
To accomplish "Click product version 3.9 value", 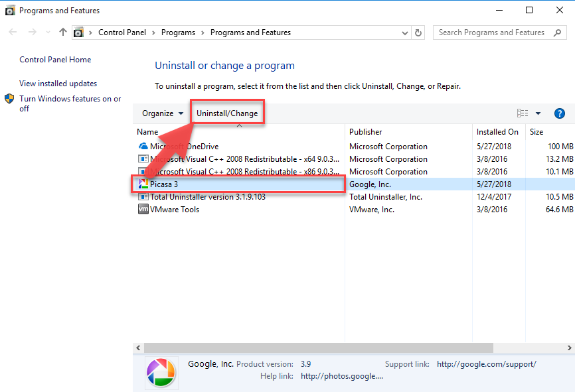I will click(306, 364).
